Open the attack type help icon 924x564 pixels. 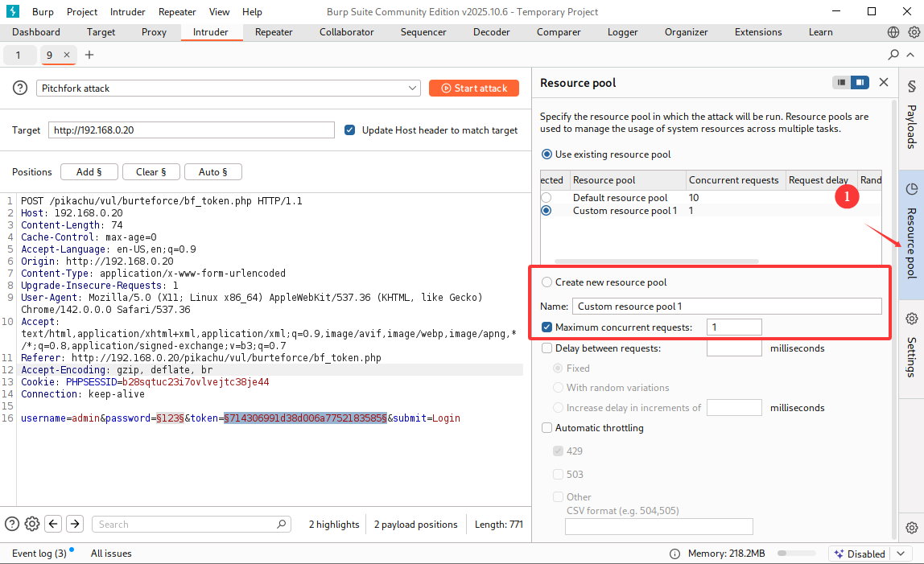20,88
